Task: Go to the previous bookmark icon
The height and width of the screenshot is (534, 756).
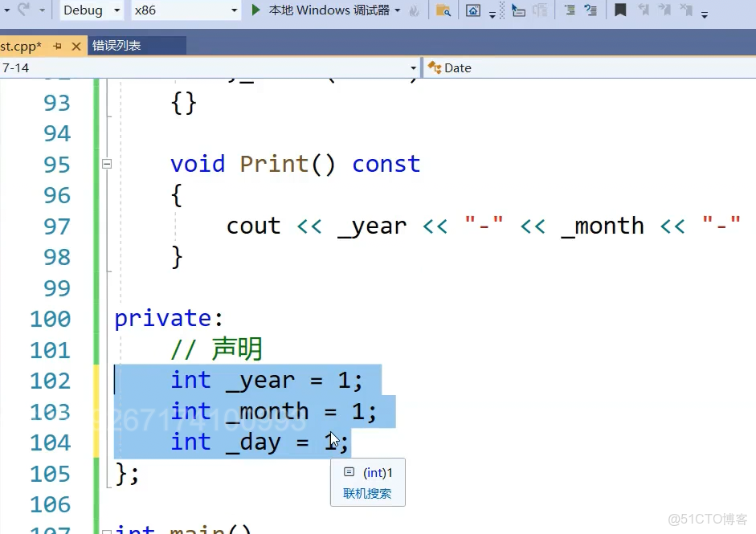Action: point(644,10)
